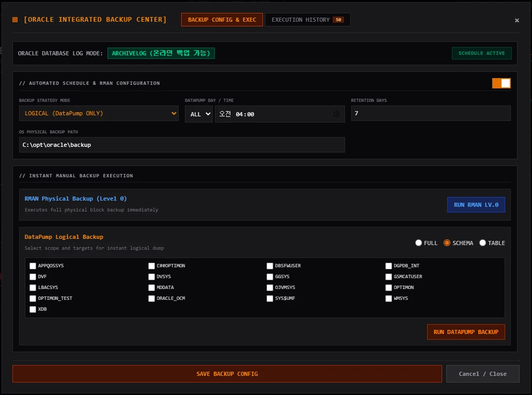Click the DataPump time field 04:00
Viewport: 532px width, 395px height.
coord(280,114)
